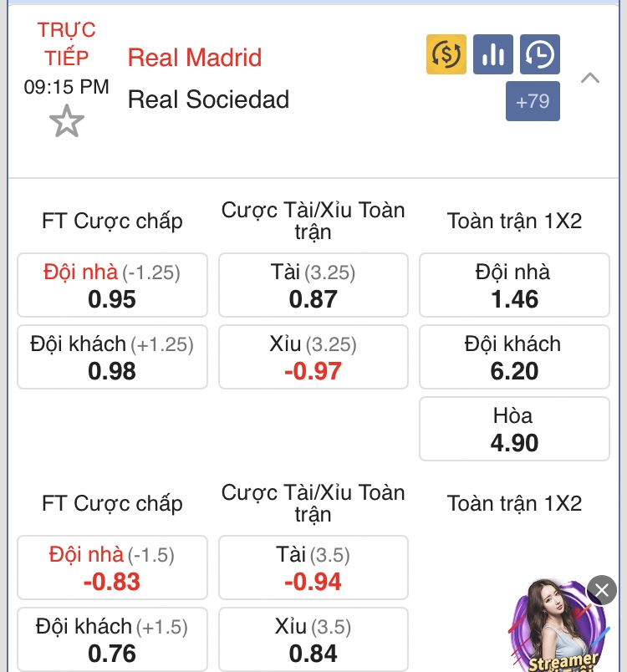Viewport: 627px width, 672px height.
Task: Pick 1X2 Đội khách at 6.20
Action: (514, 357)
